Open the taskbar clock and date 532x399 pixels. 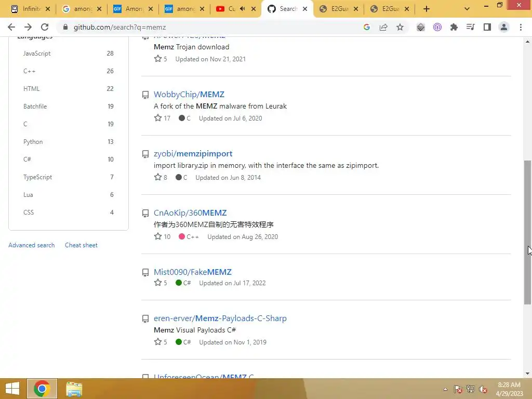click(x=509, y=389)
